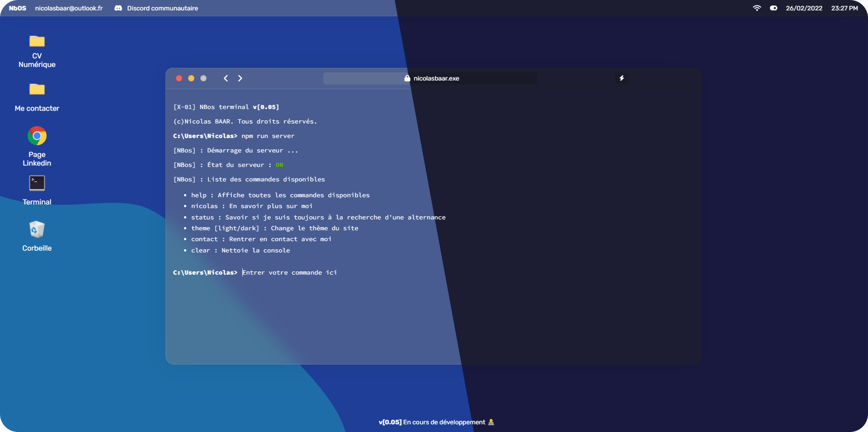Click the green ON server status
The height and width of the screenshot is (432, 868).
coord(279,165)
